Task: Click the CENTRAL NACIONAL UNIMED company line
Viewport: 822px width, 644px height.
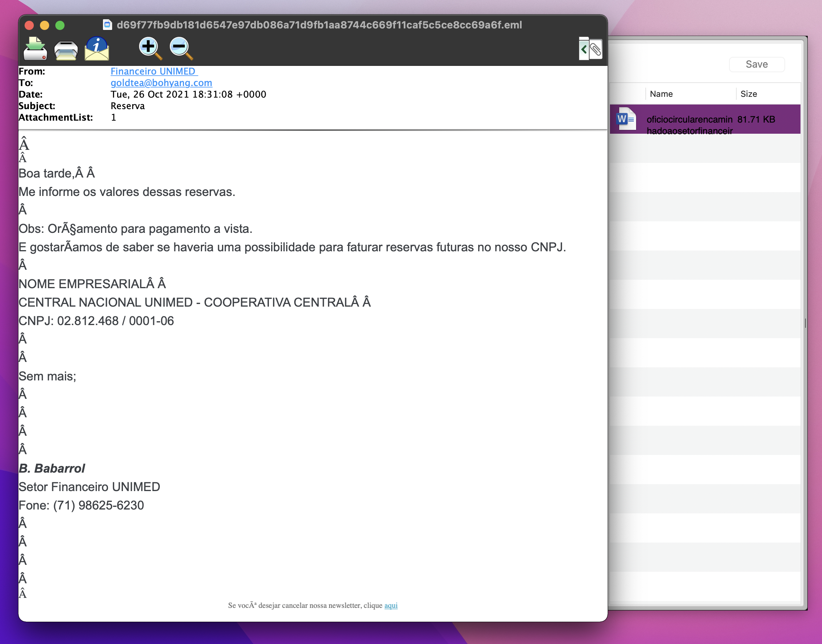Action: pyautogui.click(x=194, y=302)
